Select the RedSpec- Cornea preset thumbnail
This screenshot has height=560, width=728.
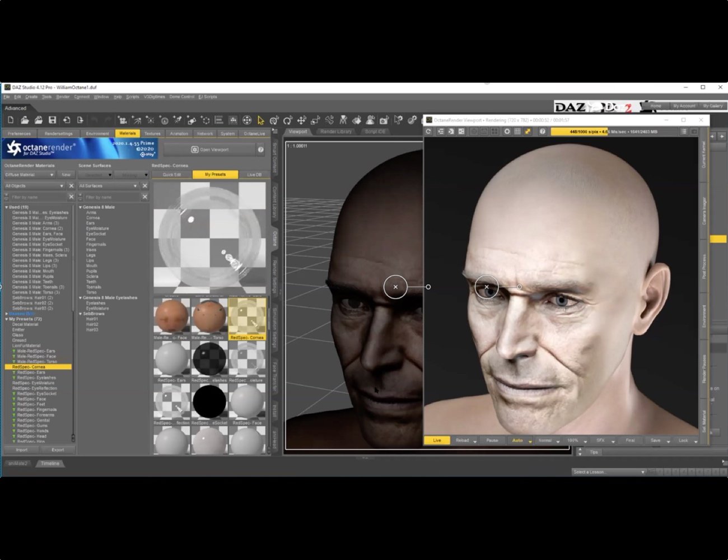[x=247, y=319]
